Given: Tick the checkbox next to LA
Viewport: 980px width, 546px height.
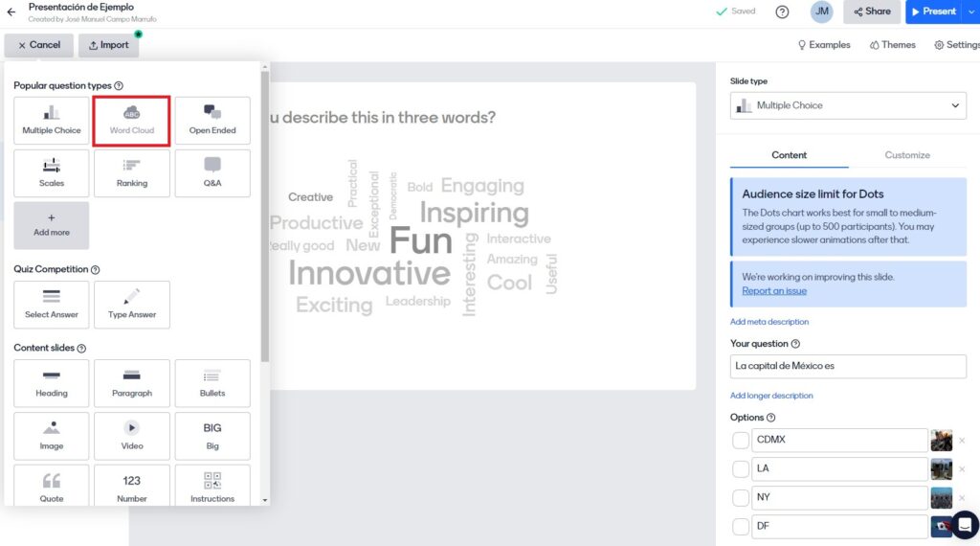Looking at the screenshot, I should pos(741,469).
